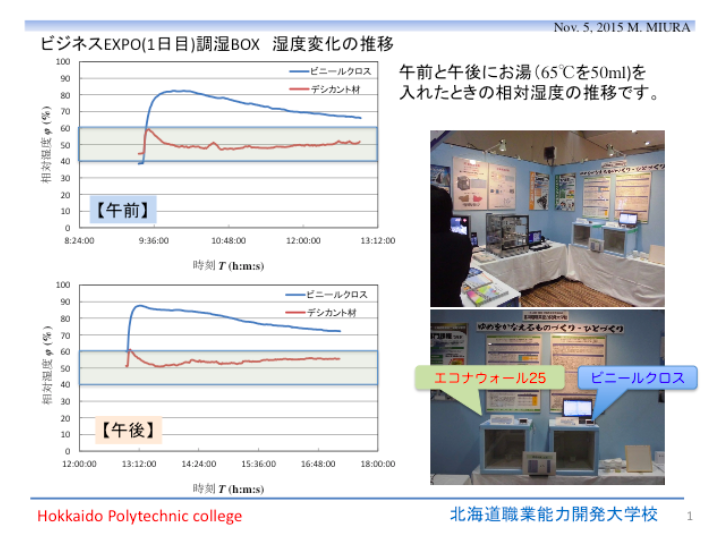Click the slide page number 1
The image size is (718, 549).
pos(690,516)
